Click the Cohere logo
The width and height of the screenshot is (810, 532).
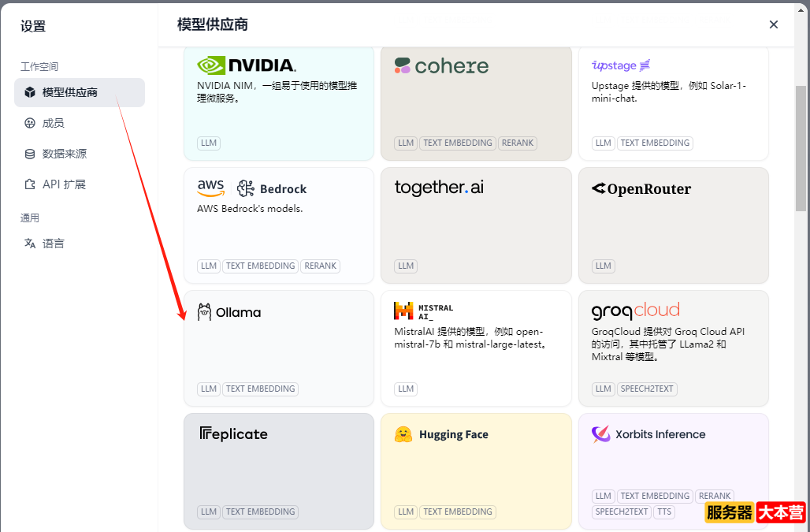point(441,66)
